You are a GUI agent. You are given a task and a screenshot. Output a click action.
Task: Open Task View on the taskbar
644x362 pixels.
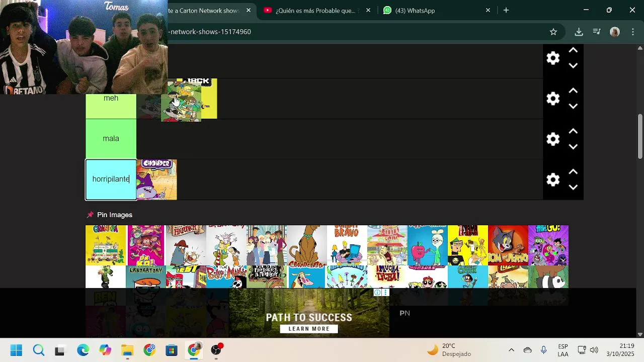[60, 350]
